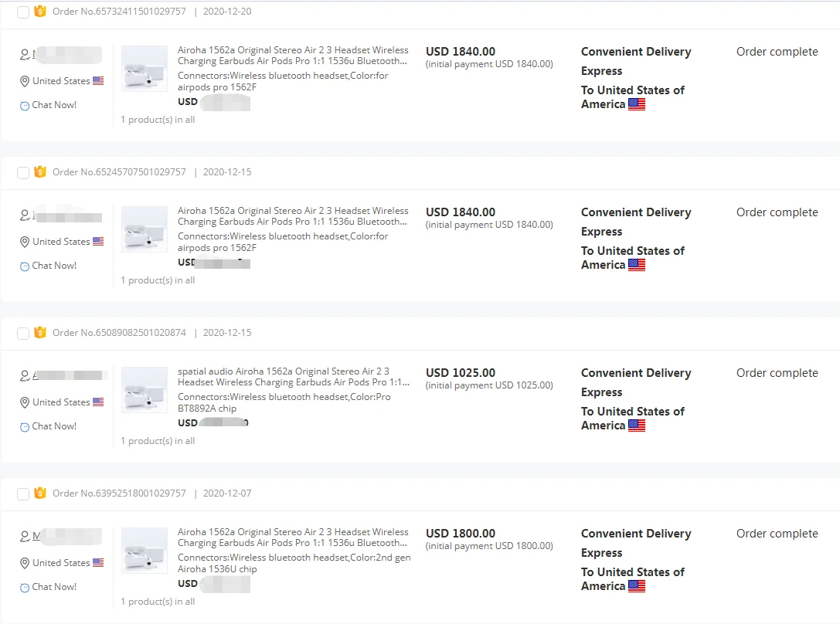
Task: Open order number 65245707501029757 link
Action: tap(119, 172)
